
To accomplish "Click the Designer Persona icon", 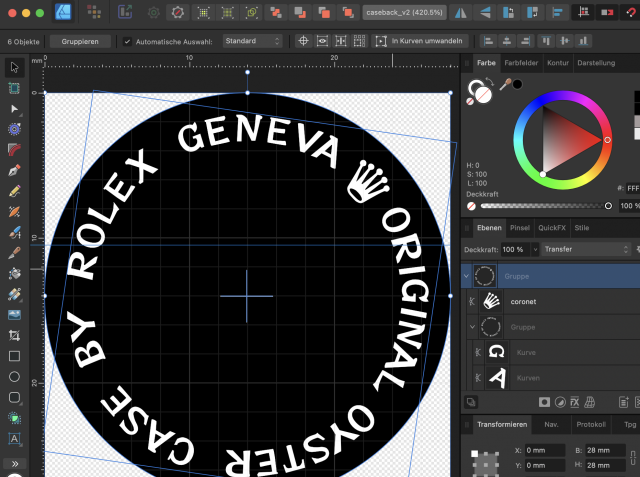I will coord(63,12).
